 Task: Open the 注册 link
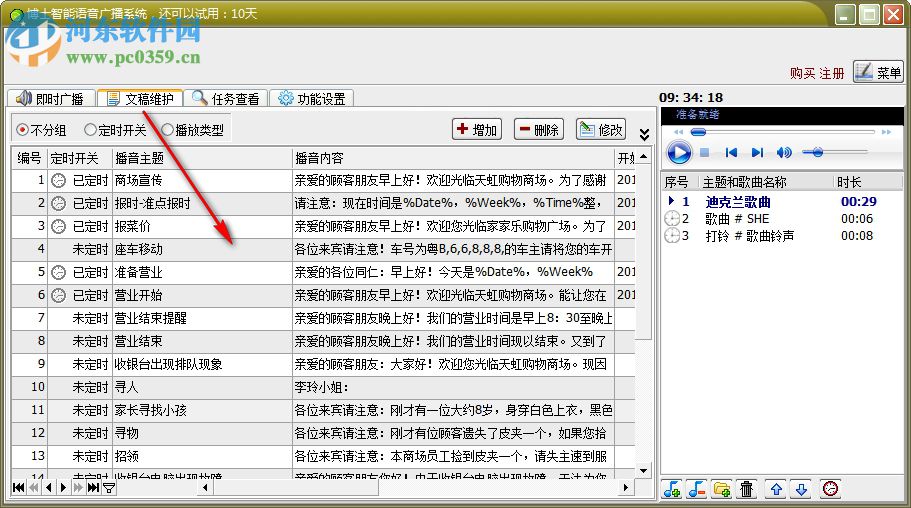(831, 73)
